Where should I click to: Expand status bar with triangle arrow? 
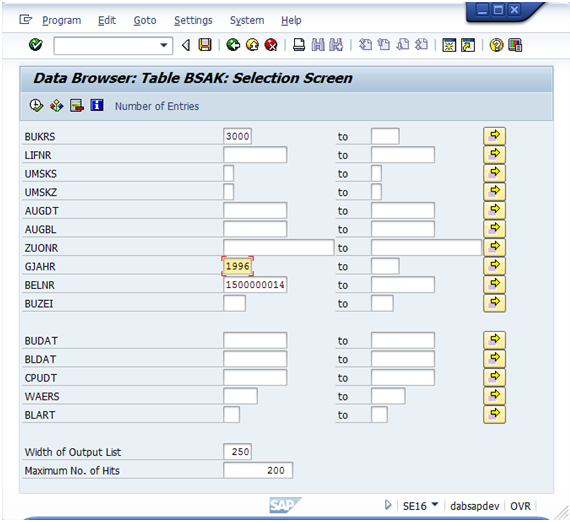pos(388,505)
